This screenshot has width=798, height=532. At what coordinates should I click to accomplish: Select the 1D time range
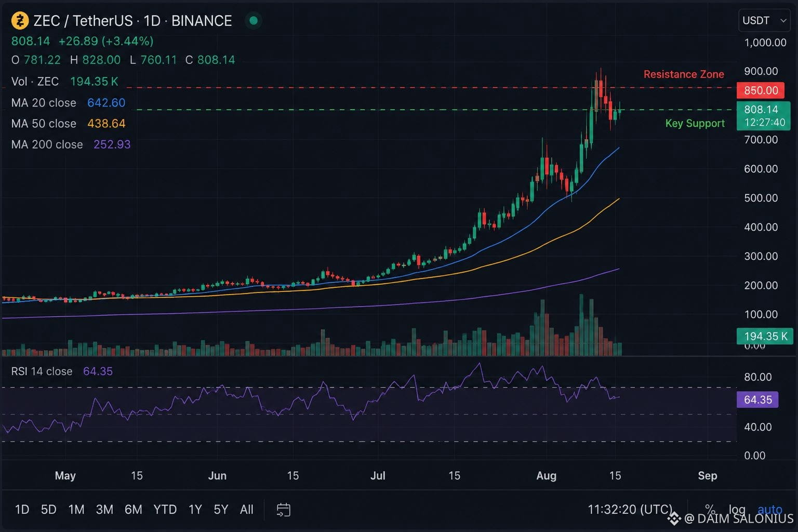(22, 510)
